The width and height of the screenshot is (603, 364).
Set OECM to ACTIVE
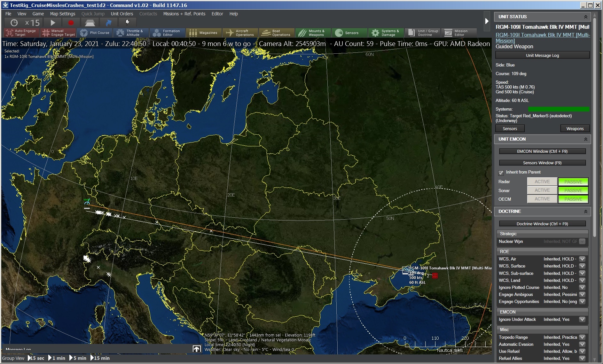pos(542,199)
